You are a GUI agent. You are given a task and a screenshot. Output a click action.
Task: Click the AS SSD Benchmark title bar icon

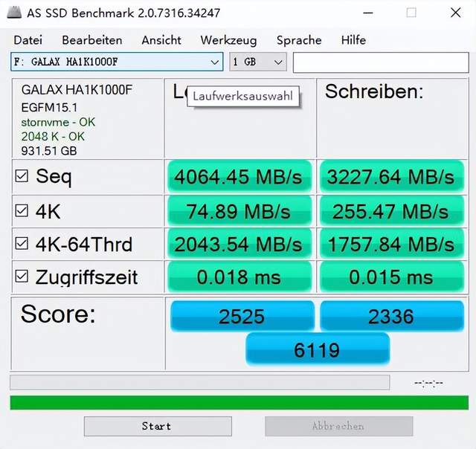pyautogui.click(x=14, y=13)
